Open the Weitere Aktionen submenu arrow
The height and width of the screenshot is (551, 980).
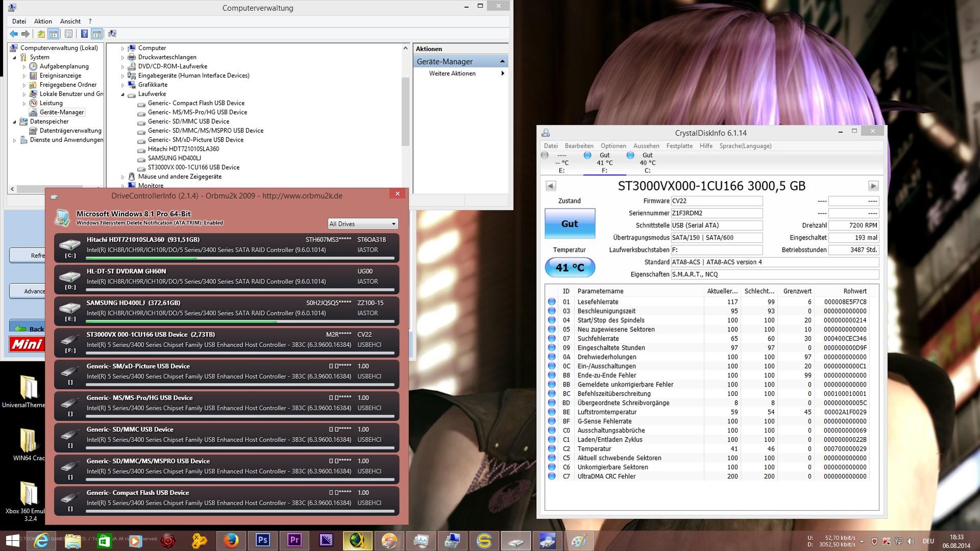(x=503, y=74)
